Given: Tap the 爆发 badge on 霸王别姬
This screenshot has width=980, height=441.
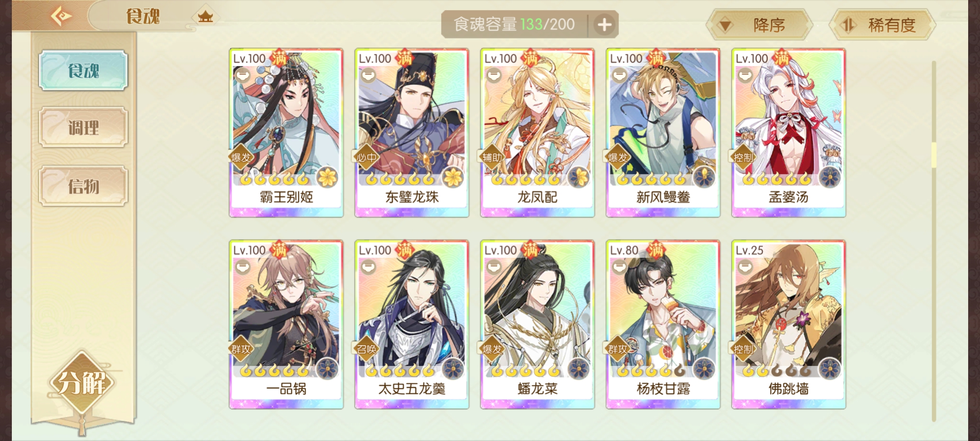Looking at the screenshot, I should tap(241, 158).
